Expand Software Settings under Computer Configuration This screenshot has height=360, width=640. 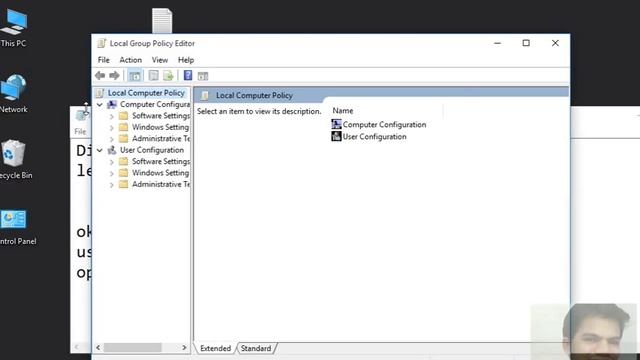[x=112, y=116]
